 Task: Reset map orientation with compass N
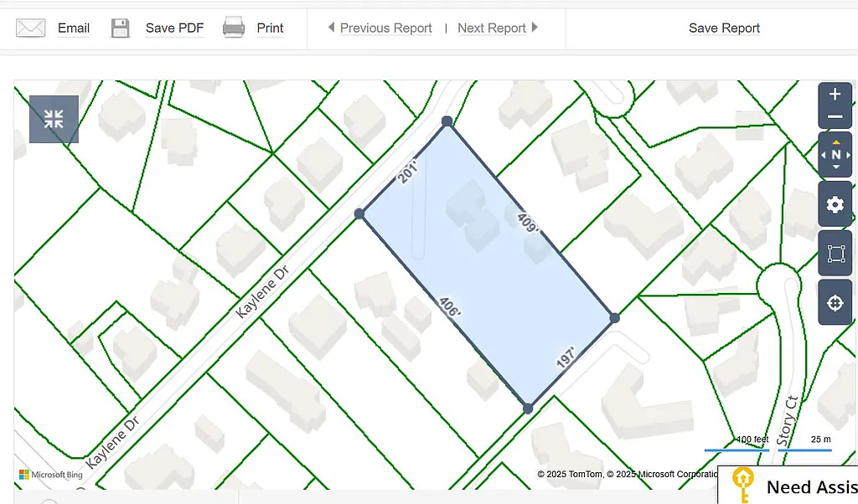point(835,155)
